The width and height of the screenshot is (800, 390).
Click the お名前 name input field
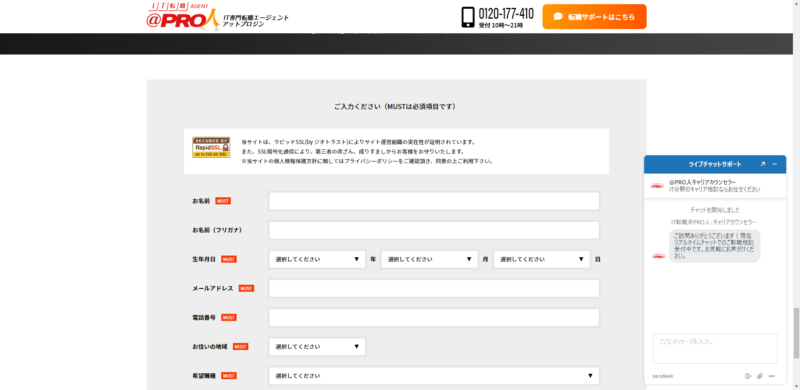click(434, 201)
